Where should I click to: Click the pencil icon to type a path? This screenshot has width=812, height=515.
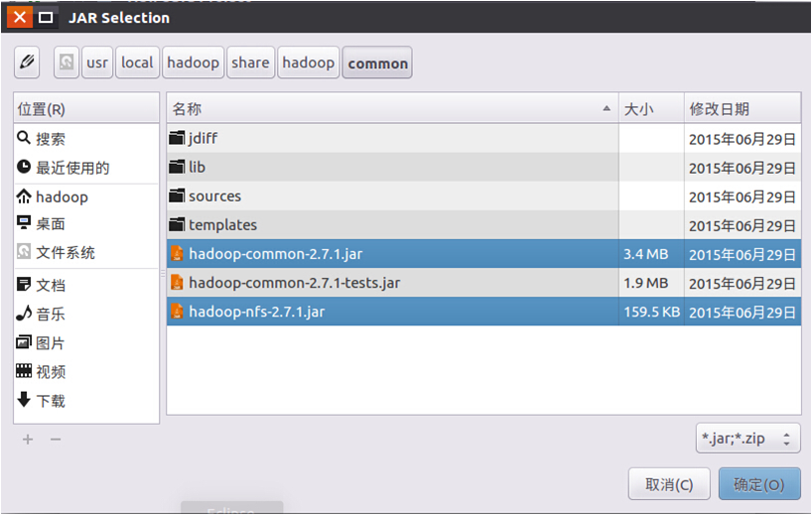coord(27,63)
